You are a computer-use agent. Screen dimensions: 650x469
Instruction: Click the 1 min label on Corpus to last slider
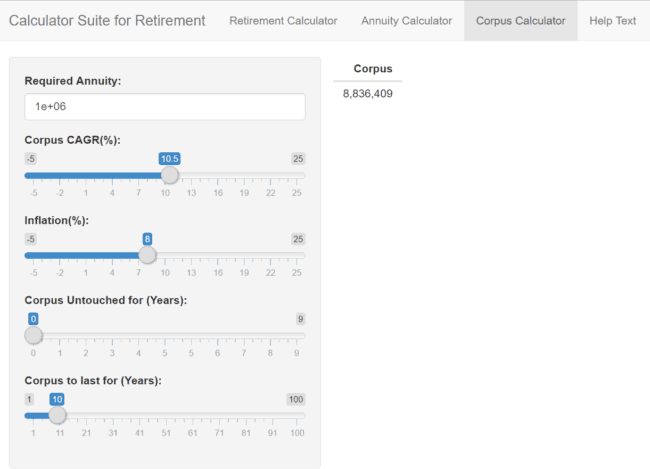(x=29, y=399)
